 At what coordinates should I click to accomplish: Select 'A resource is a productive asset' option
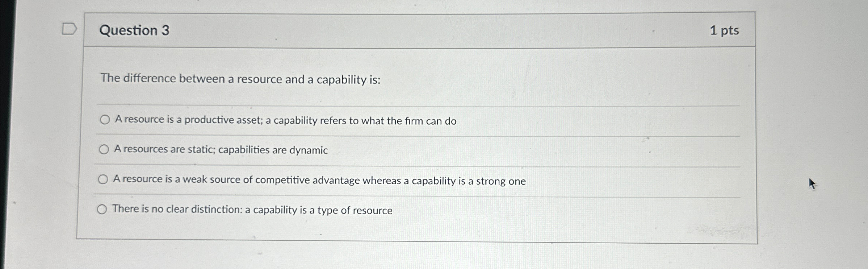[104, 120]
